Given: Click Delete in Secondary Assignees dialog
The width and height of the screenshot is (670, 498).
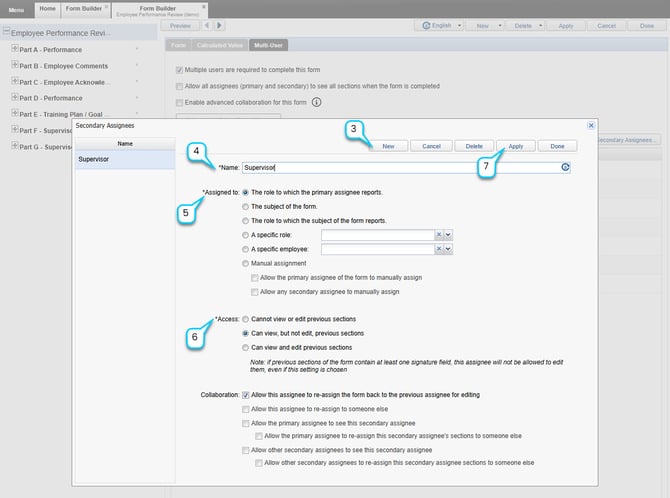Looking at the screenshot, I should click(x=474, y=146).
